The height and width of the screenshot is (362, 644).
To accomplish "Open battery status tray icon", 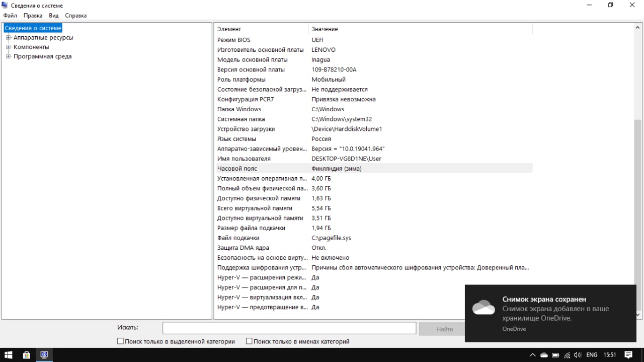I will click(555, 355).
